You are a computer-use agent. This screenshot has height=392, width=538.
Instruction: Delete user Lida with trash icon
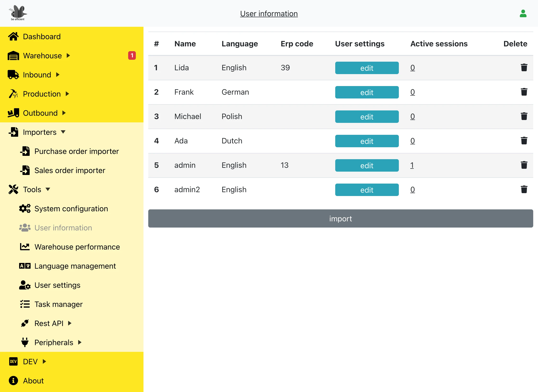tap(524, 68)
